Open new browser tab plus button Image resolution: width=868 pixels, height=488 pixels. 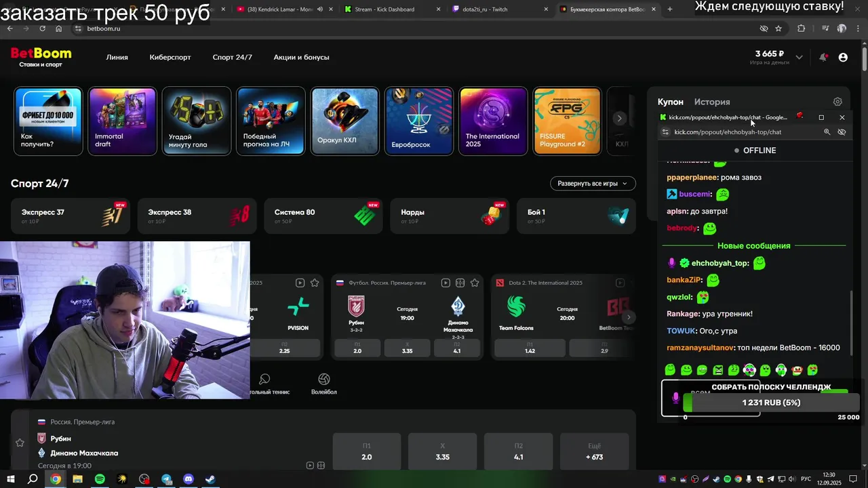click(670, 9)
